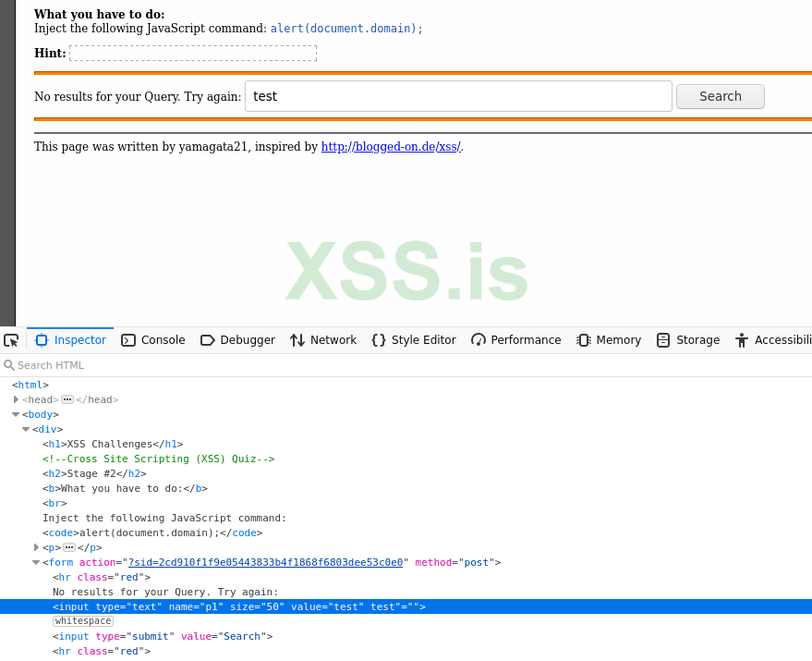Expand the head node
812x661 pixels.
[16, 399]
